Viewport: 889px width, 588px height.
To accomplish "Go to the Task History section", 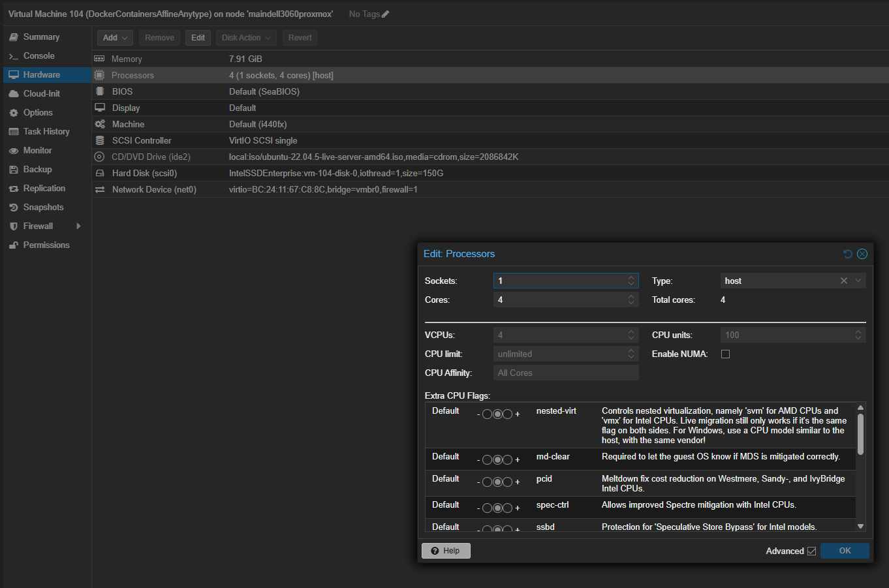I will [46, 132].
